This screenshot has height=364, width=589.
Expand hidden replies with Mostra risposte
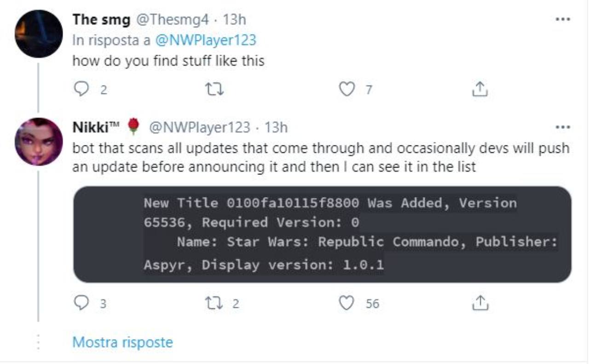coord(122,342)
